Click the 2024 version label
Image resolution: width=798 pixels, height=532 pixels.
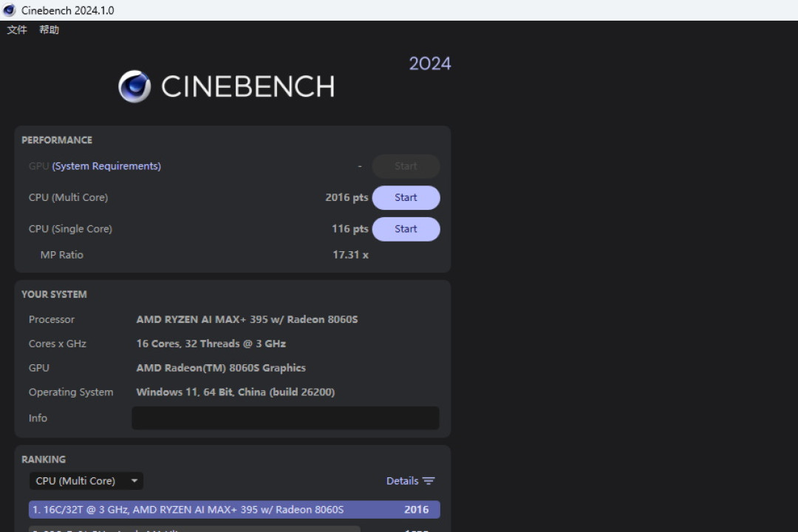tap(430, 64)
